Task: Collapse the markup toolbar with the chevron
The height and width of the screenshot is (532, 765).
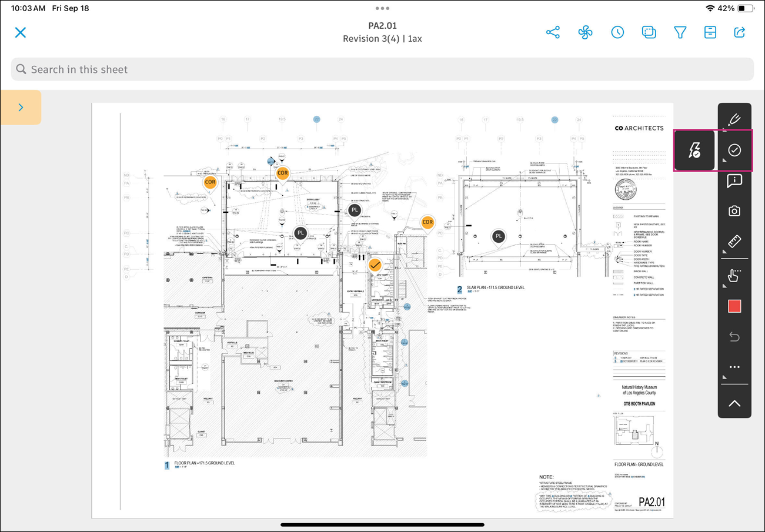Action: click(x=734, y=403)
